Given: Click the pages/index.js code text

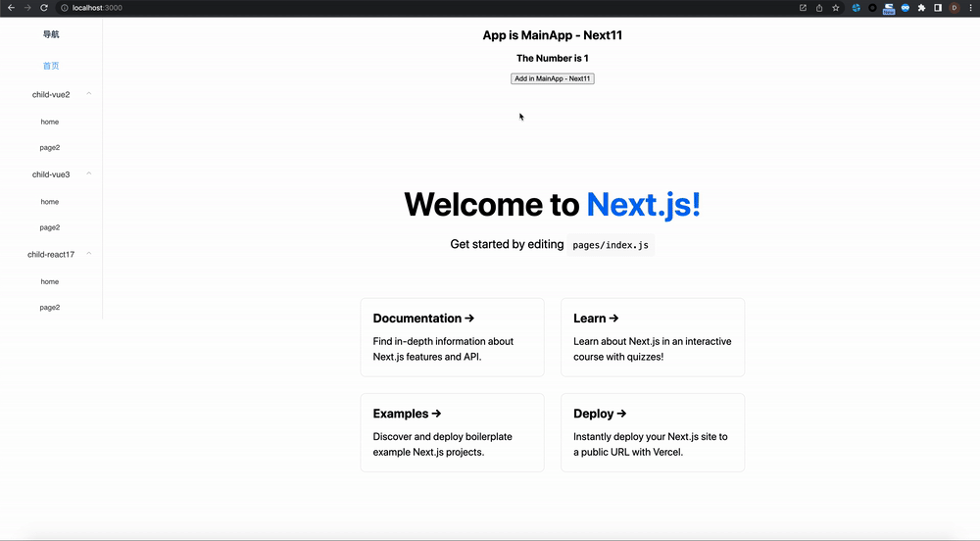Looking at the screenshot, I should pos(611,245).
